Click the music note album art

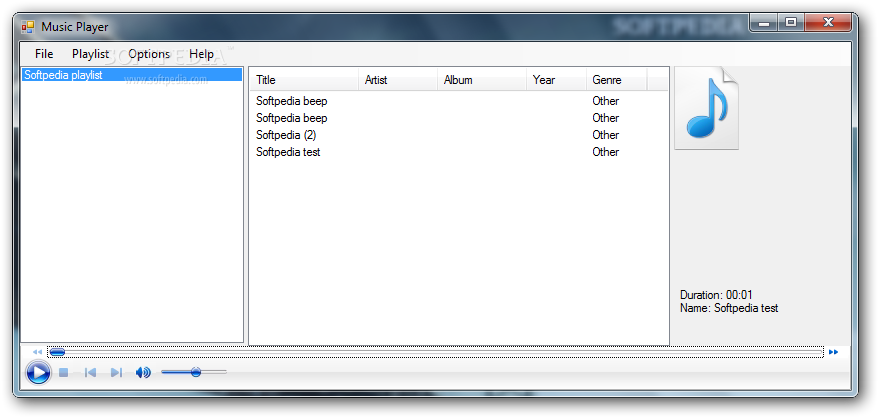click(x=706, y=109)
